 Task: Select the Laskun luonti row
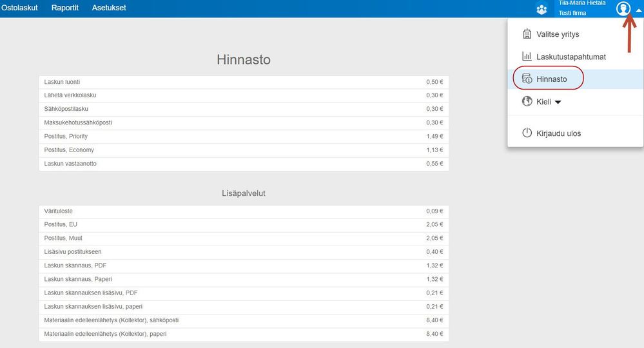(244, 82)
